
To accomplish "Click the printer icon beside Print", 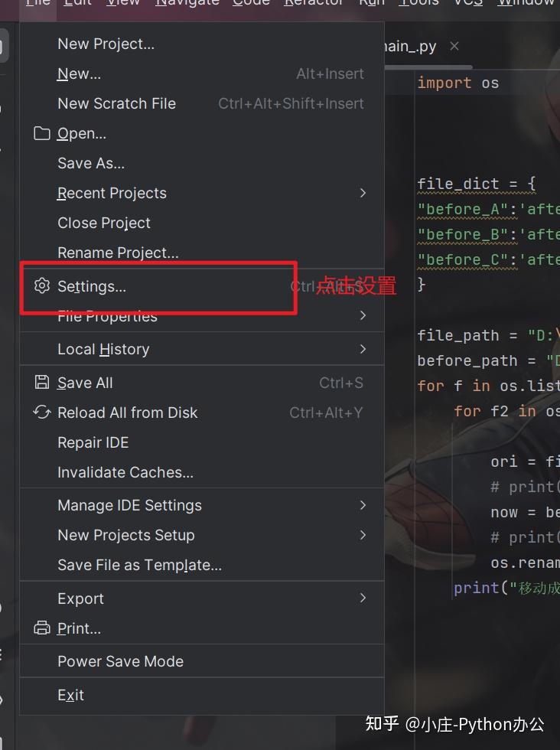I will (x=41, y=628).
